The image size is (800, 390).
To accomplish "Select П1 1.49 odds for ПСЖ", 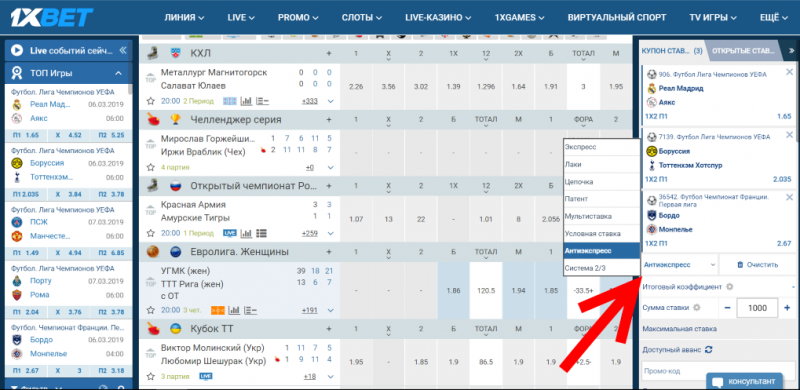I will (26, 253).
